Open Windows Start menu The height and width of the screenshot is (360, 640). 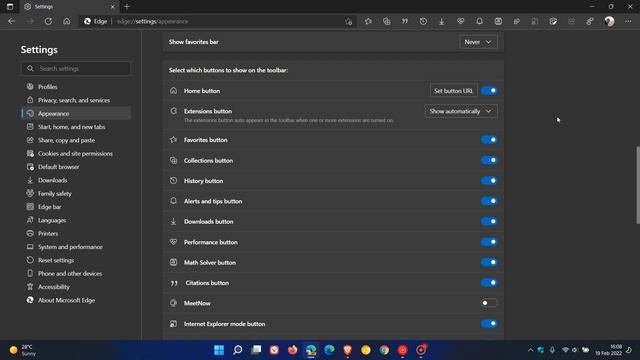coord(219,350)
